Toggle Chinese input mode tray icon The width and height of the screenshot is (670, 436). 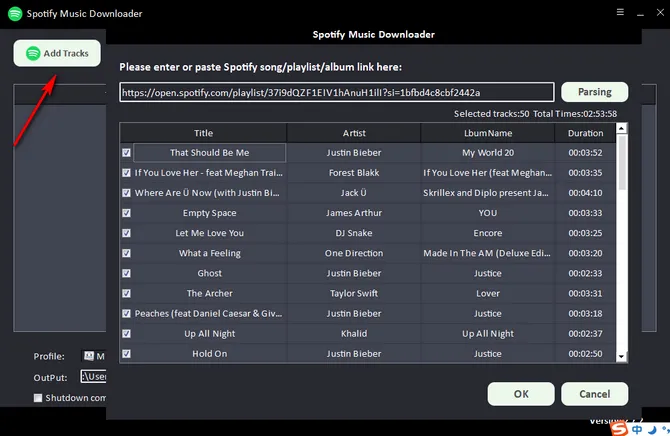(x=637, y=430)
